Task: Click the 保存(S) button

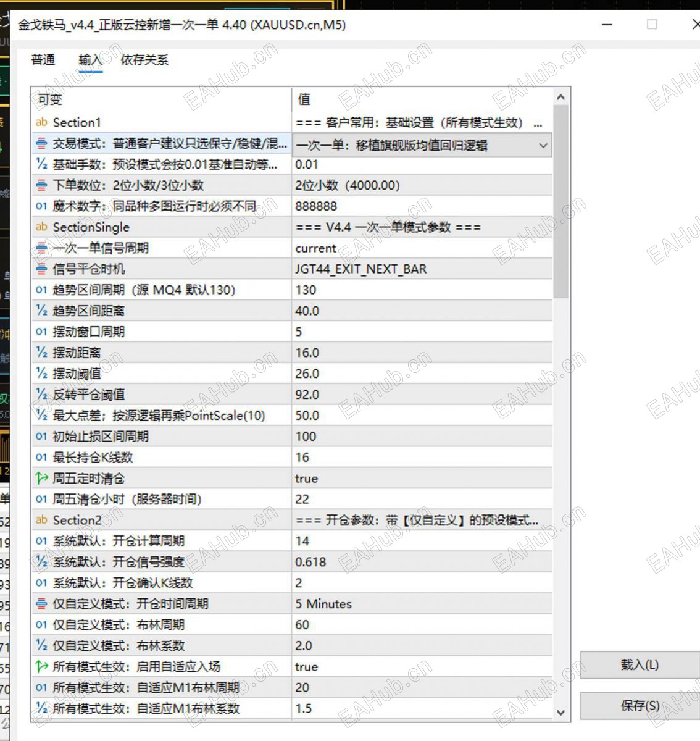Action: point(640,706)
